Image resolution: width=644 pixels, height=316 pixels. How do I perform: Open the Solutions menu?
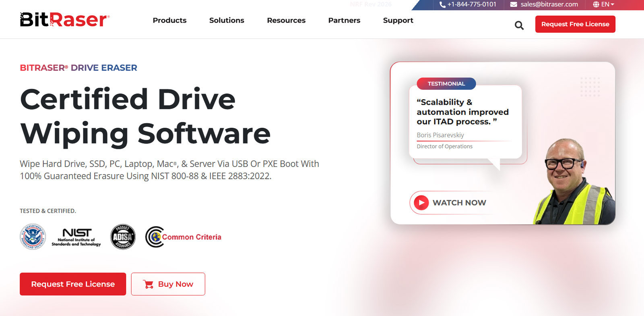[x=227, y=20]
